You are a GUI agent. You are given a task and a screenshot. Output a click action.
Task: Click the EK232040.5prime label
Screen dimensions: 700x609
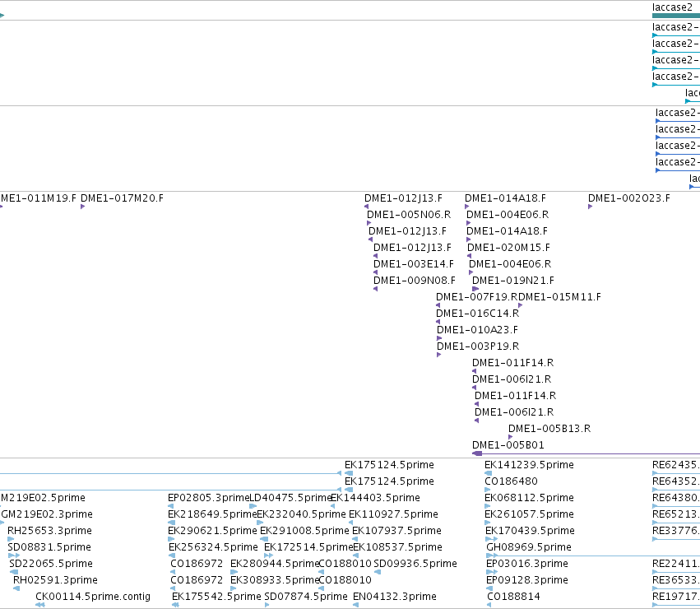click(x=301, y=514)
